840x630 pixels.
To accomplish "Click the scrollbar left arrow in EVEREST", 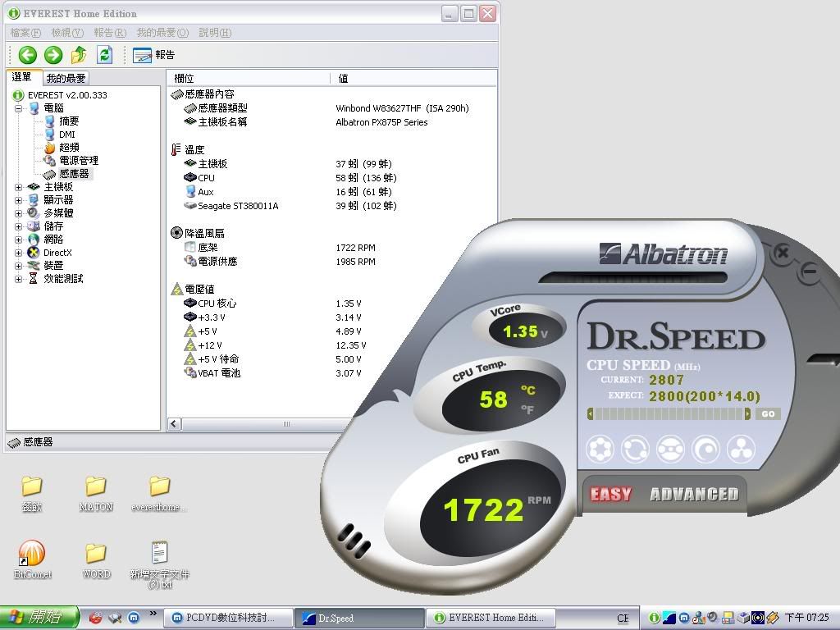I will tap(174, 424).
